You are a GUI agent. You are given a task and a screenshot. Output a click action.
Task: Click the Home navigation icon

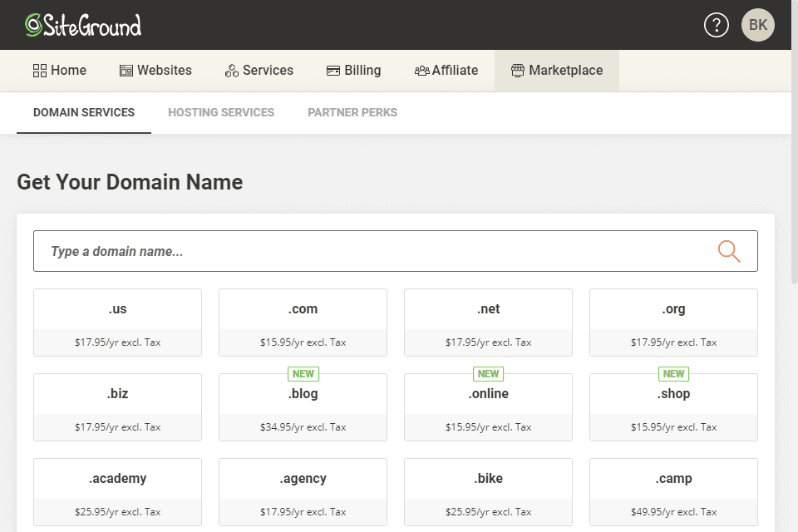(41, 70)
